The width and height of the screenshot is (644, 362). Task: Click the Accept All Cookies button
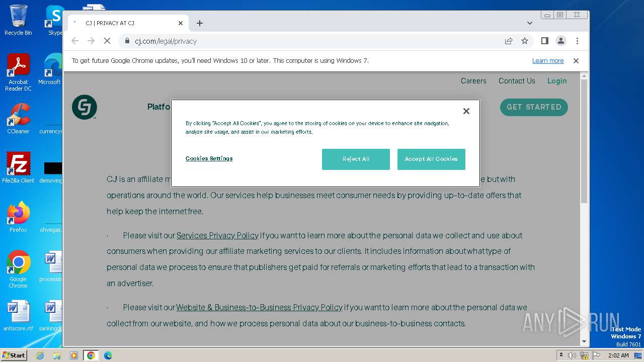[431, 159]
